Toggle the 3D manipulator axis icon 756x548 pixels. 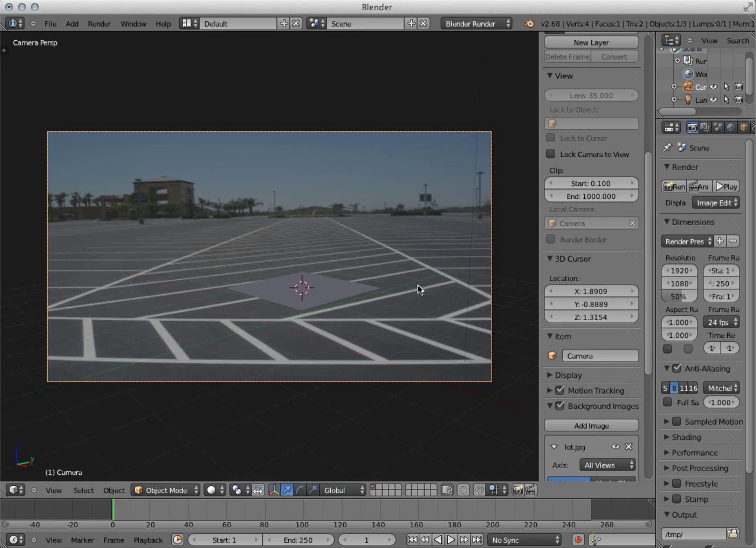274,490
